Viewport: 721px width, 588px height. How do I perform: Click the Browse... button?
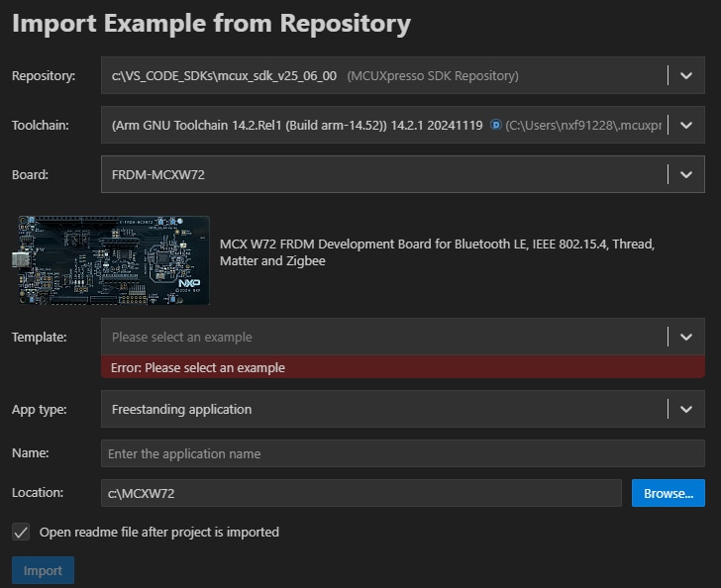(669, 493)
